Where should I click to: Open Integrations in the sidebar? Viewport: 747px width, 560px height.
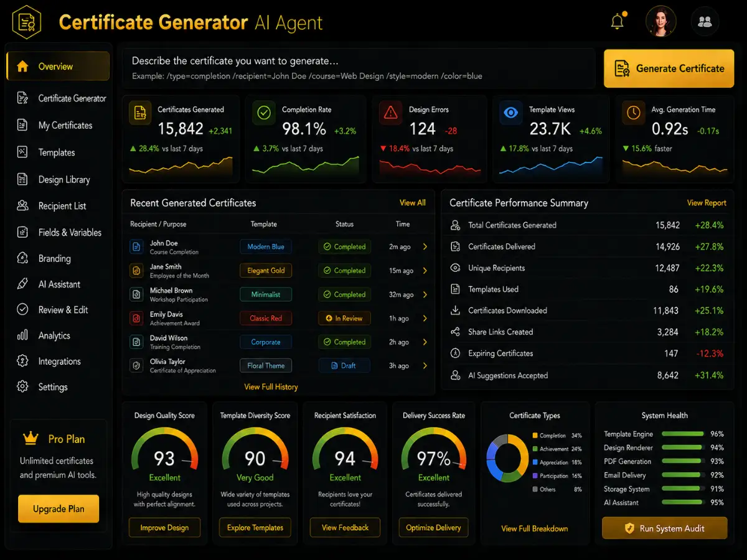pyautogui.click(x=49, y=362)
